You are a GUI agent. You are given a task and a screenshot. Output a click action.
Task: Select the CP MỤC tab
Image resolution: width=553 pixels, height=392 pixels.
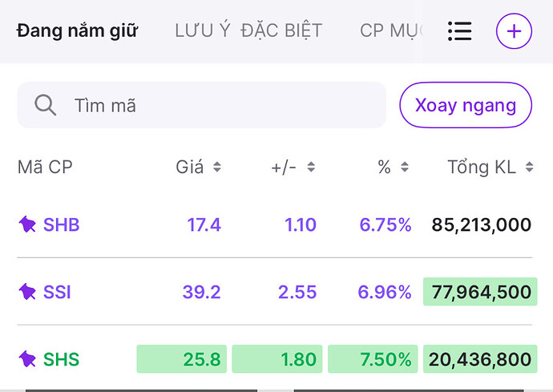(391, 31)
